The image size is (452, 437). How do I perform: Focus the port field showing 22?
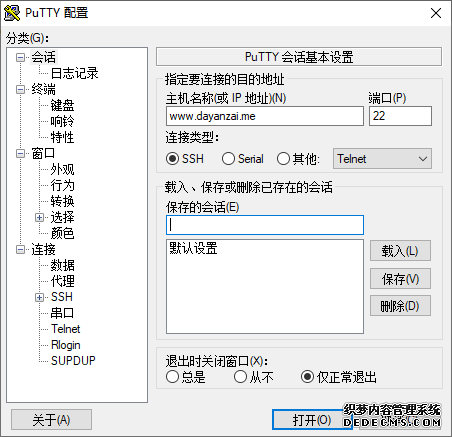[400, 116]
